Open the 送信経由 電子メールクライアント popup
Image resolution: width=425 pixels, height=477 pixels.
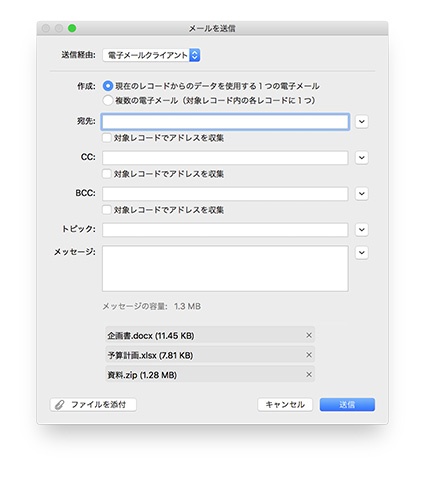click(151, 55)
